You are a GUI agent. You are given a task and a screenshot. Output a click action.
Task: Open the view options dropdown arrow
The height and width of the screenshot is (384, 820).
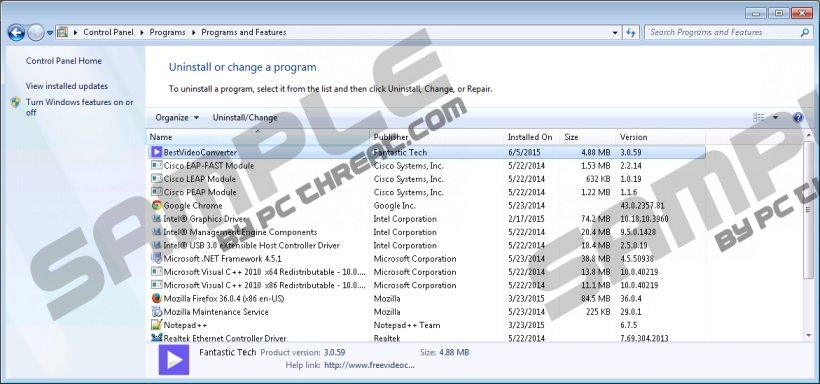[775, 118]
